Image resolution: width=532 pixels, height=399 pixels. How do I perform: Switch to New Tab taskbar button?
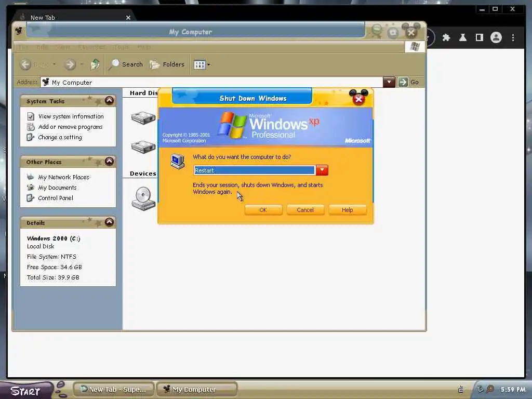pyautogui.click(x=113, y=390)
